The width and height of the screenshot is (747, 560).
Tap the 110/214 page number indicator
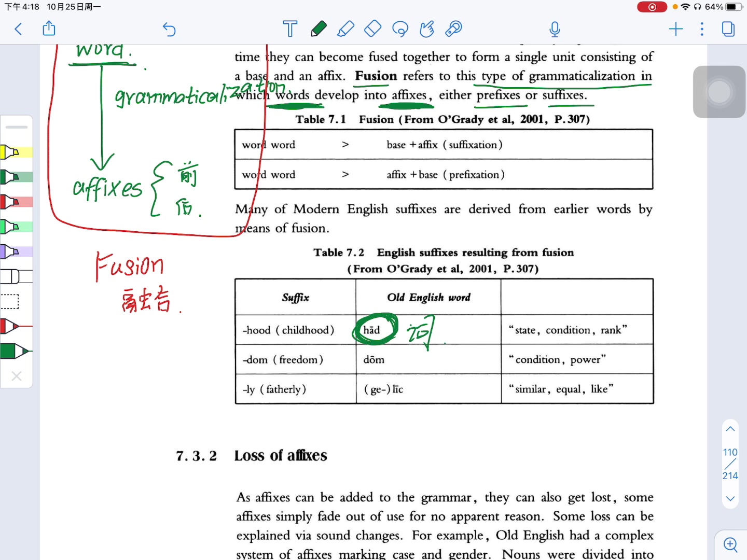pos(730,464)
